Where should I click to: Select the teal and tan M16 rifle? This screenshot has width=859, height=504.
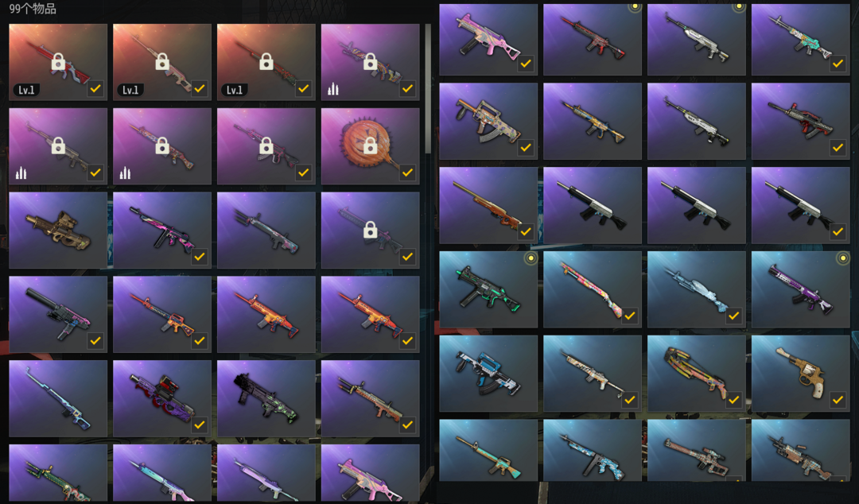pos(488,450)
